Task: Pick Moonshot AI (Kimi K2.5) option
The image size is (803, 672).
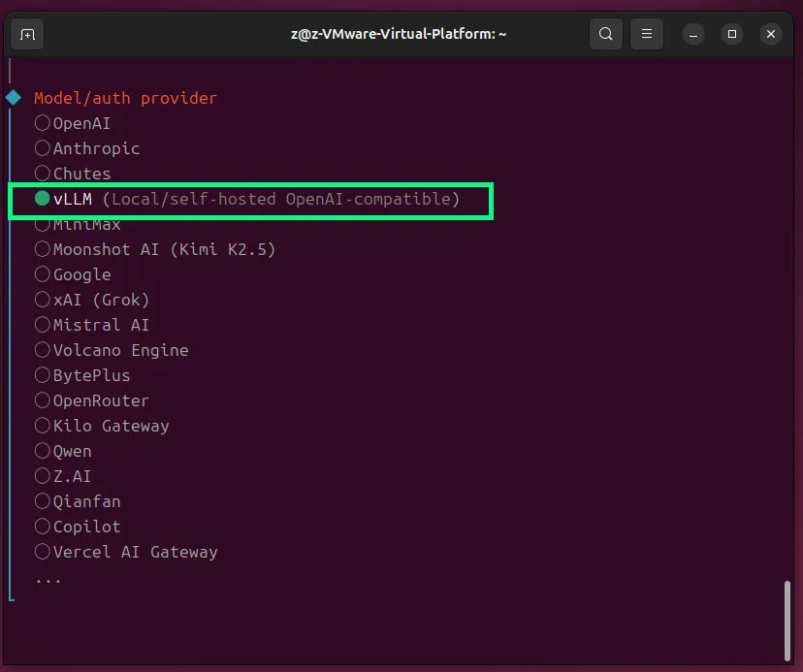Action: coord(43,249)
